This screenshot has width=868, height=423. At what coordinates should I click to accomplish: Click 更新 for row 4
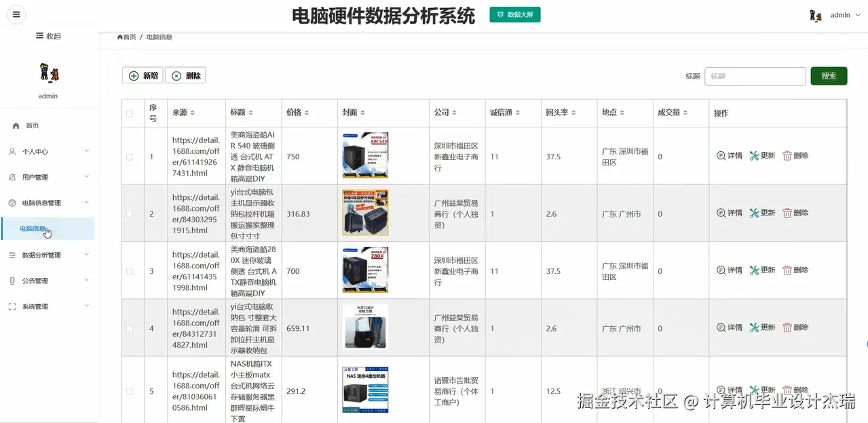tap(762, 327)
